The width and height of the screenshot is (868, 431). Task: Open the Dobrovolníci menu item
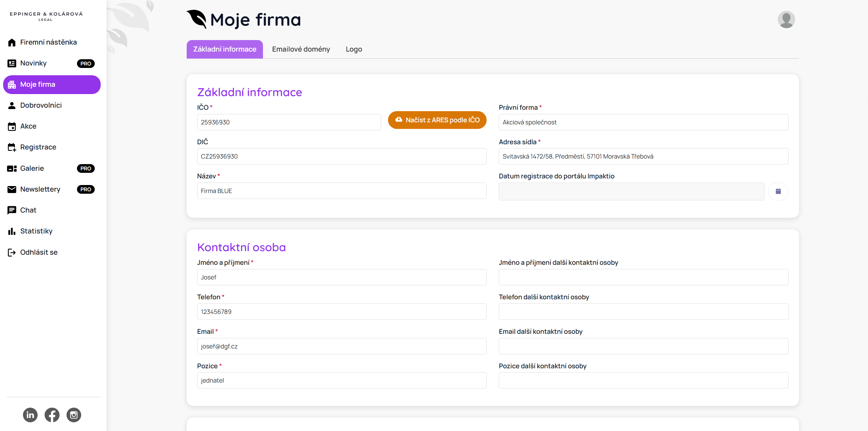(x=41, y=105)
